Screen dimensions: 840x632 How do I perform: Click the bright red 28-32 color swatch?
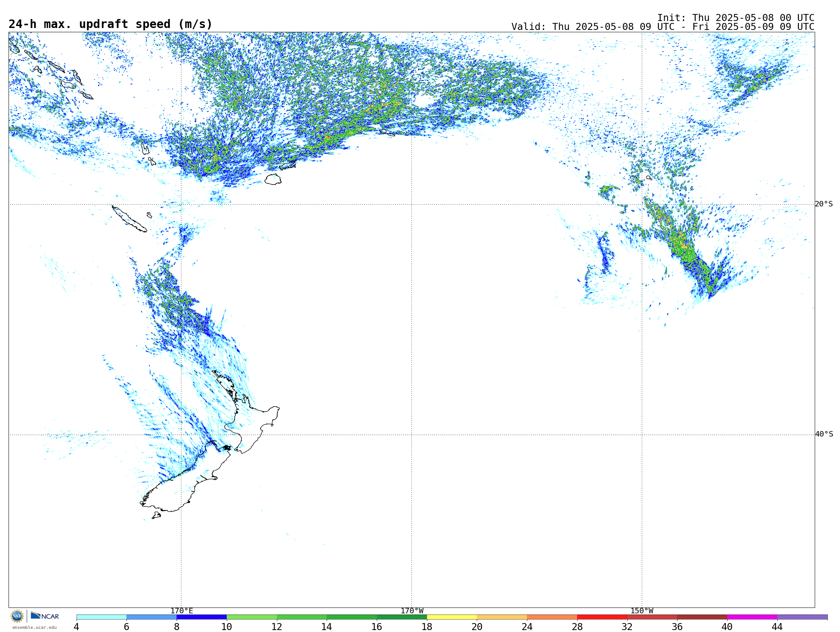coord(602,617)
